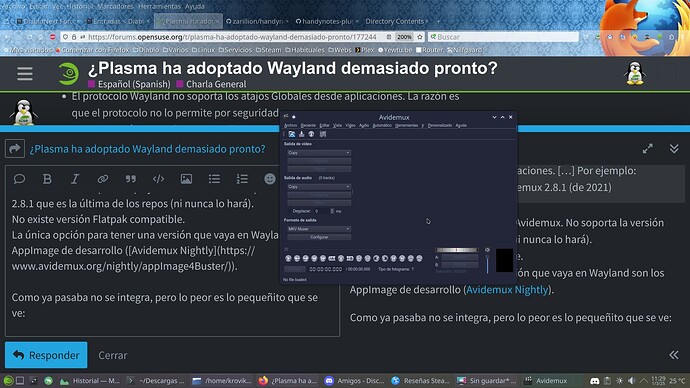Insert preformatted code in the reply editor
The height and width of the screenshot is (388, 690).
pos(158,179)
